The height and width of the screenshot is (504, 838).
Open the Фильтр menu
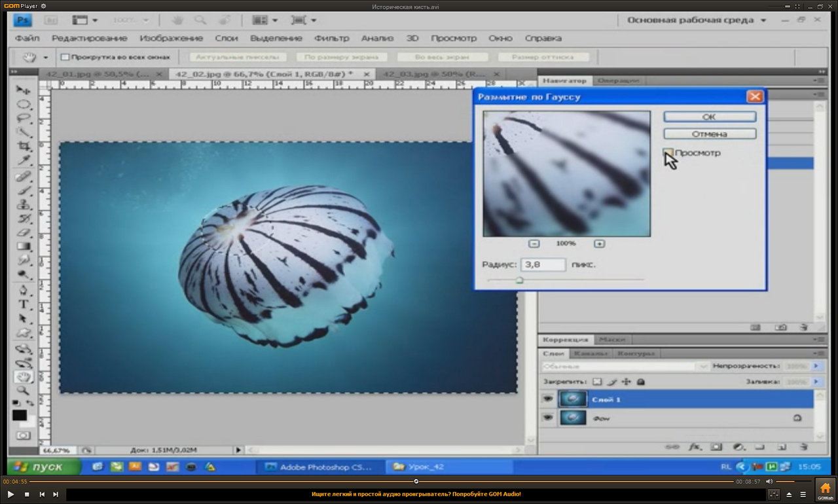[x=331, y=38]
